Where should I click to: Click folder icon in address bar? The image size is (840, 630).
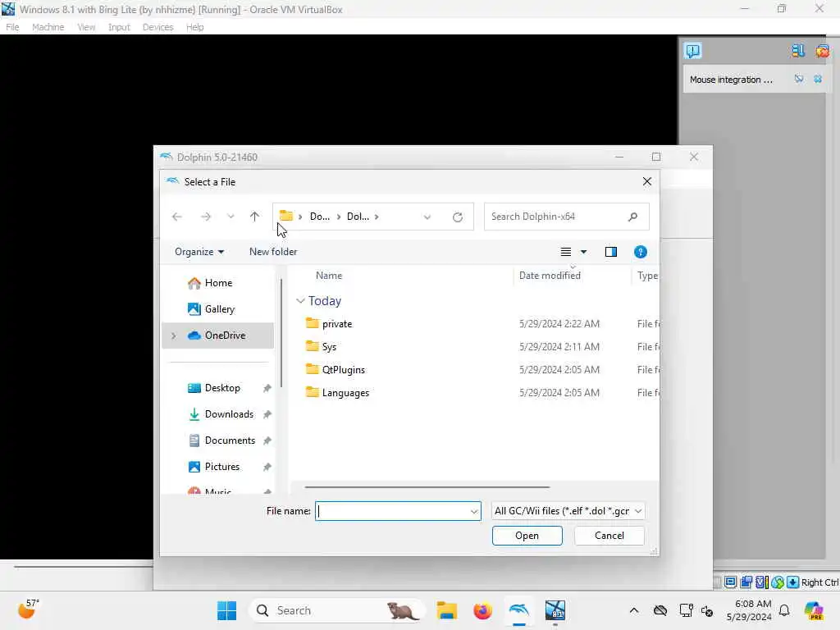click(286, 216)
